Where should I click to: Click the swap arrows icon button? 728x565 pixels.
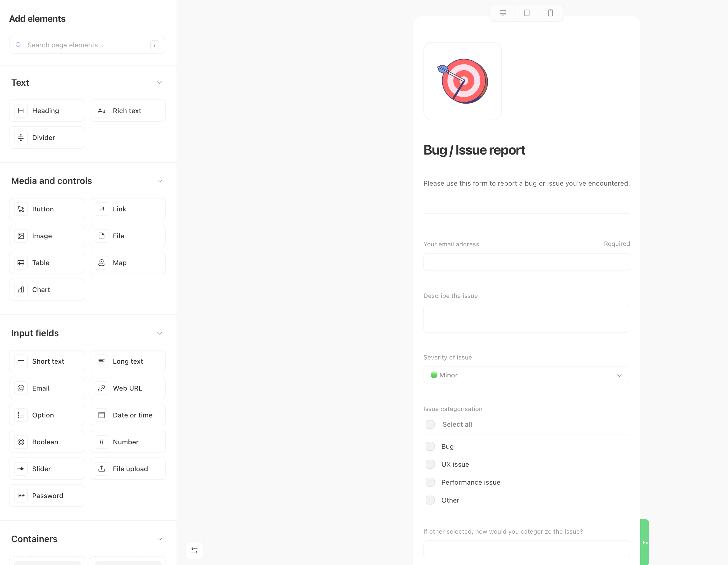point(194,550)
